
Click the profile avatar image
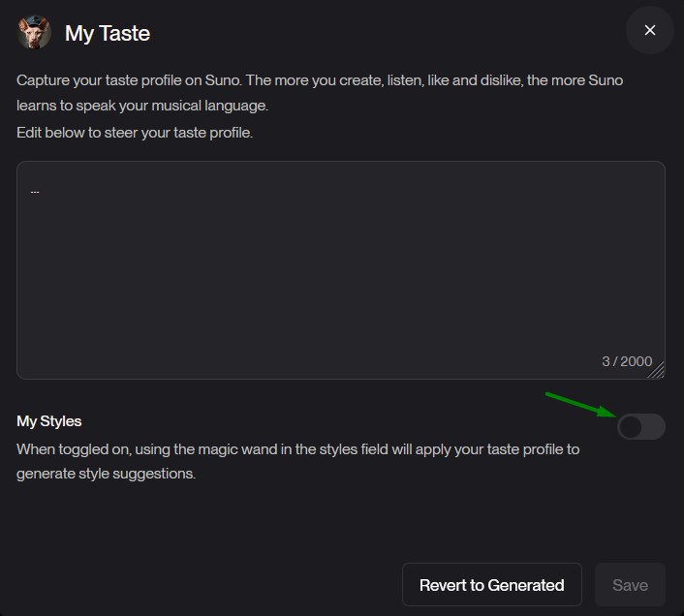pyautogui.click(x=35, y=33)
